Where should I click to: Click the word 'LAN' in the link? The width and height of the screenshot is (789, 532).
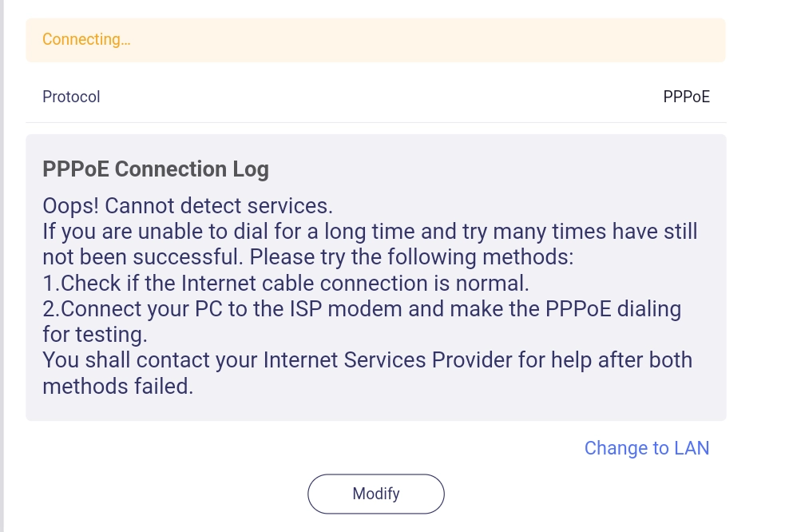coord(691,448)
